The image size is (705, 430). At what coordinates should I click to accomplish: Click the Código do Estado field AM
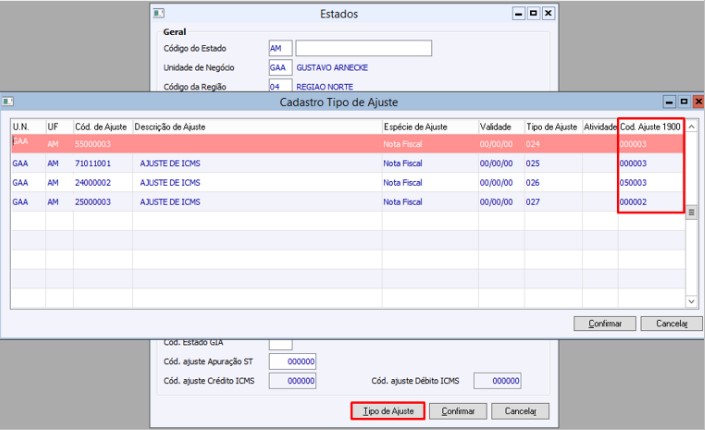click(281, 48)
